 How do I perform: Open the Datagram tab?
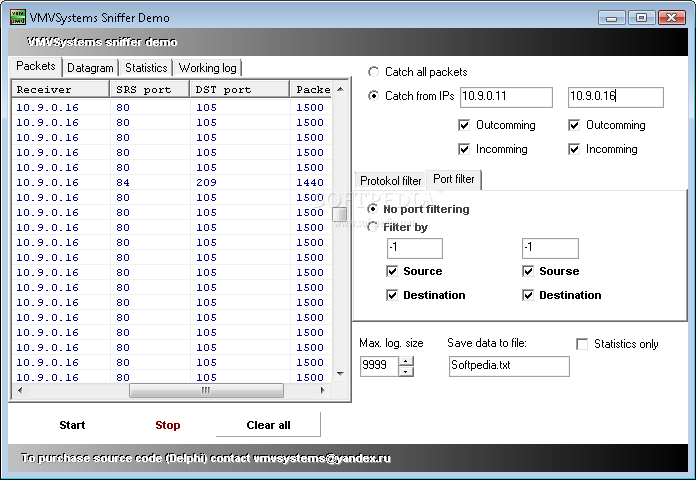pyautogui.click(x=90, y=68)
